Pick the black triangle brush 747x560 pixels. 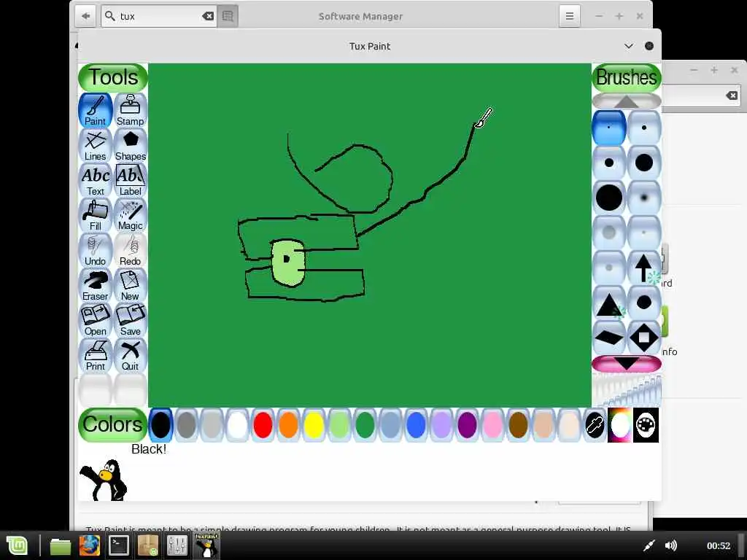click(609, 303)
